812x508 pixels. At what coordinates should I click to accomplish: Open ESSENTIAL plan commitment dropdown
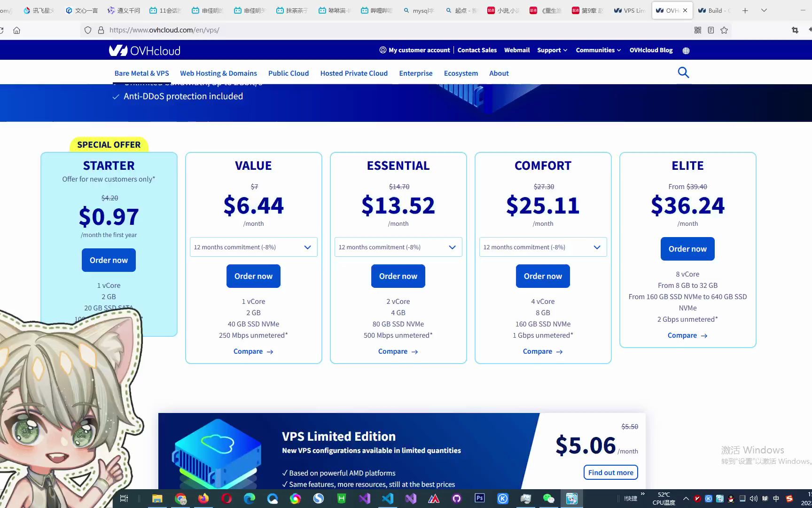click(x=398, y=247)
